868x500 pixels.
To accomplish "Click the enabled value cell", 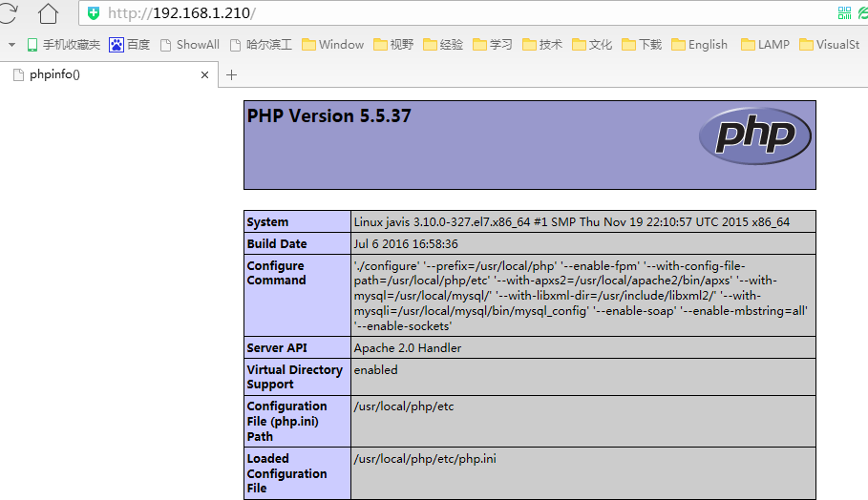I will pos(583,377).
